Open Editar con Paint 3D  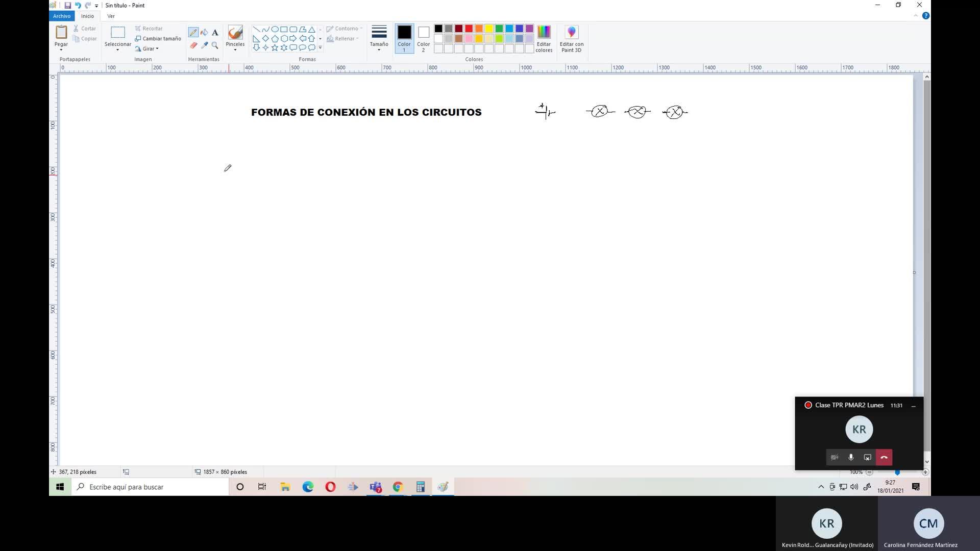tap(571, 39)
